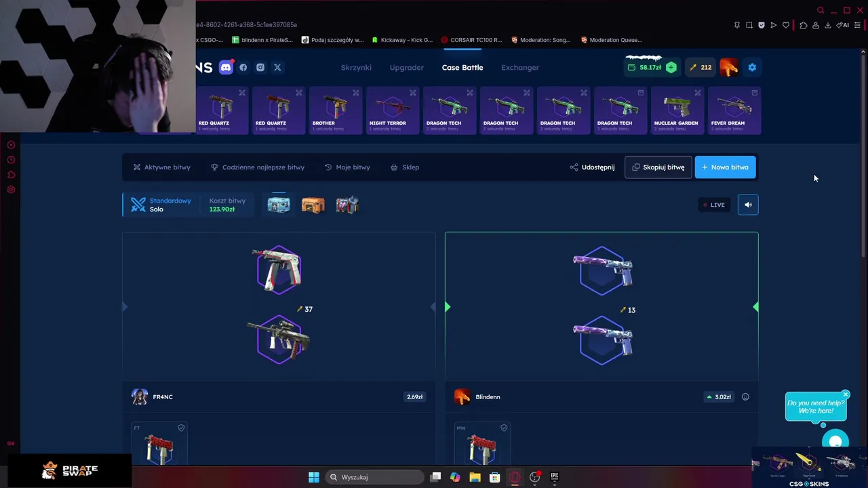This screenshot has height=488, width=868.
Task: Click Udostępnij to share the battle
Action: coord(592,167)
